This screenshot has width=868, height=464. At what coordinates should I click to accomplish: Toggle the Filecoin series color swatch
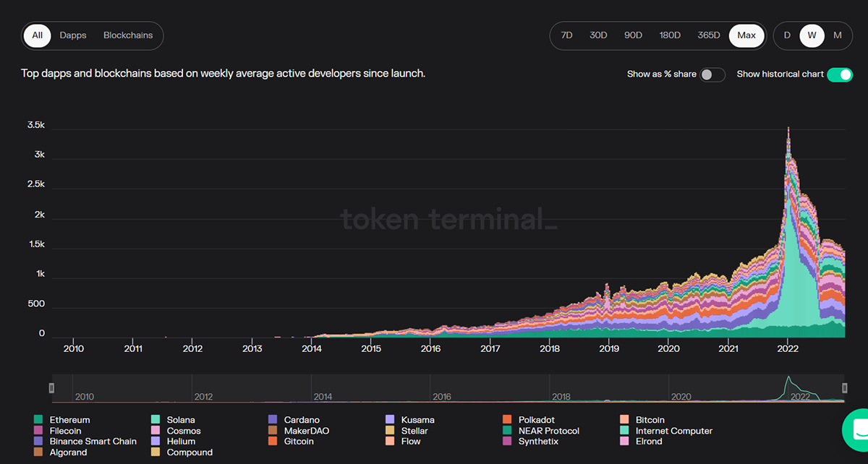pyautogui.click(x=38, y=431)
